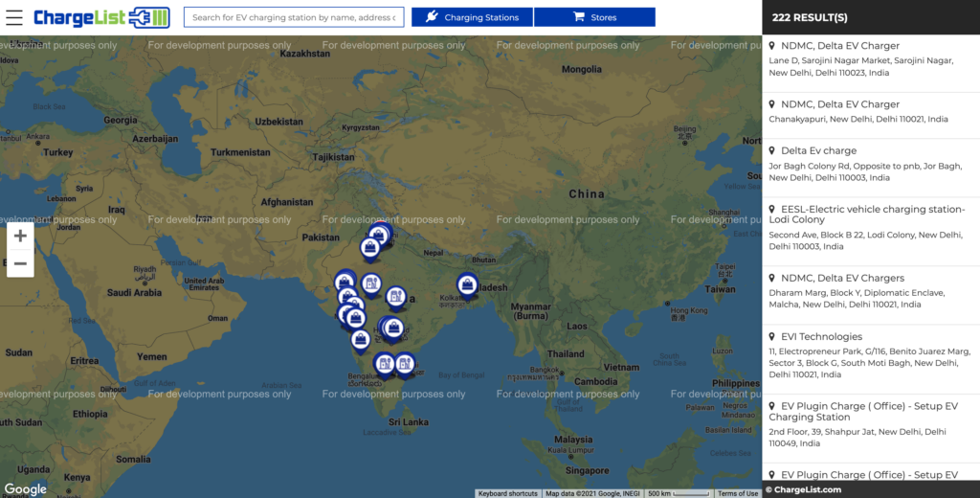Open NDMC, Delta EV Charger in Chanakyapuri
This screenshot has height=498, width=980.
840,104
